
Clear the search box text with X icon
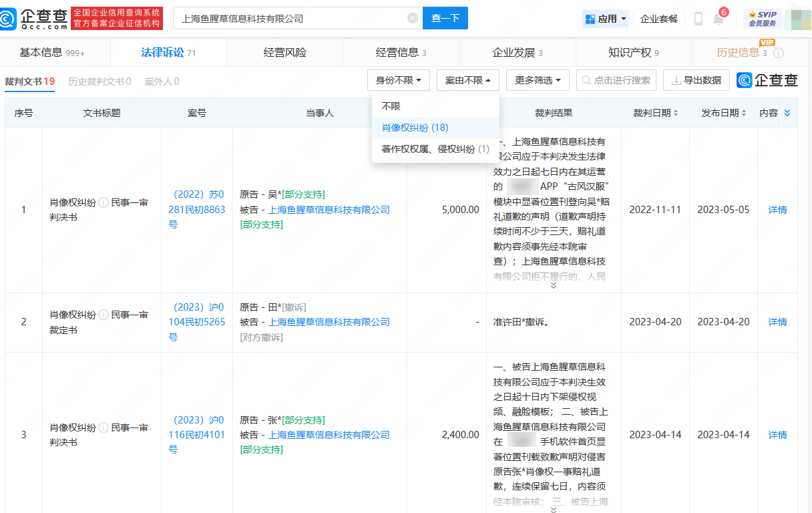click(413, 18)
